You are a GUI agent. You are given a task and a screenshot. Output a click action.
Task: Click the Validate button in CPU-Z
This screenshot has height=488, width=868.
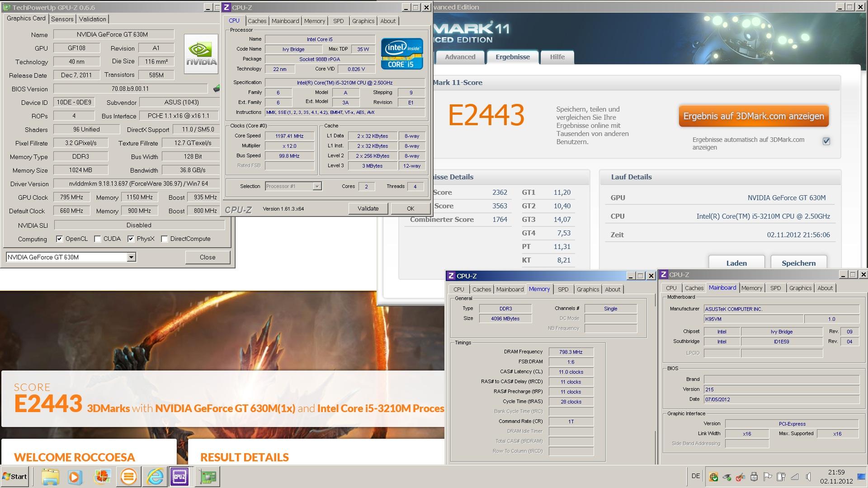pyautogui.click(x=368, y=208)
